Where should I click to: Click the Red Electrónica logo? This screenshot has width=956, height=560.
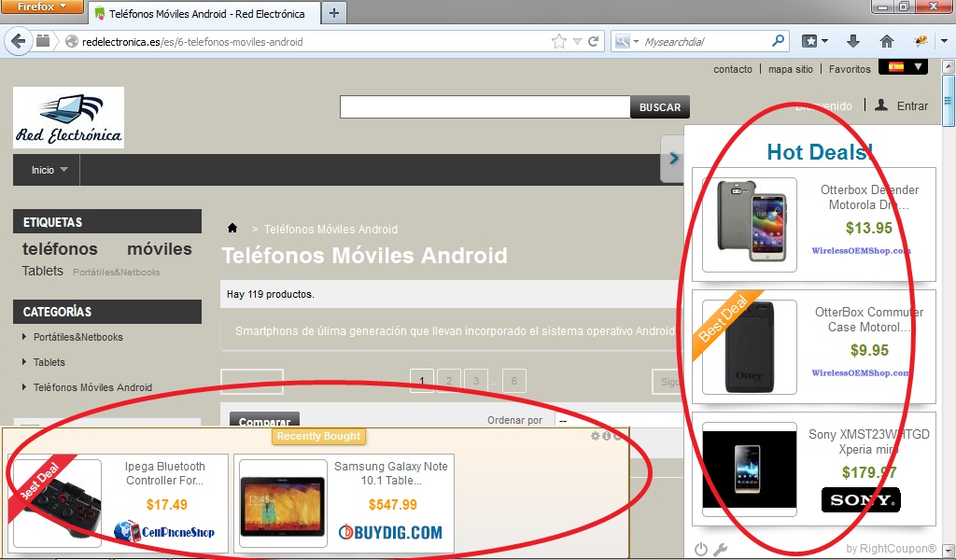pos(68,117)
